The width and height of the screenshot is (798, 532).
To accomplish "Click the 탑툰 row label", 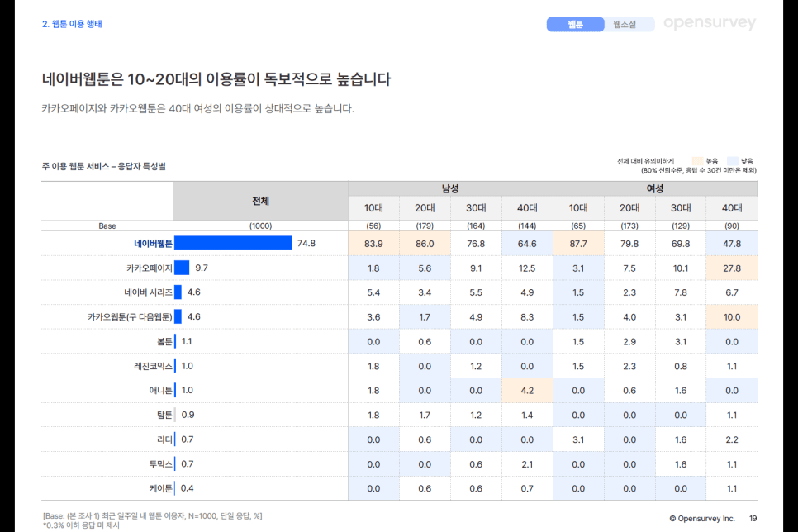I will [164, 415].
